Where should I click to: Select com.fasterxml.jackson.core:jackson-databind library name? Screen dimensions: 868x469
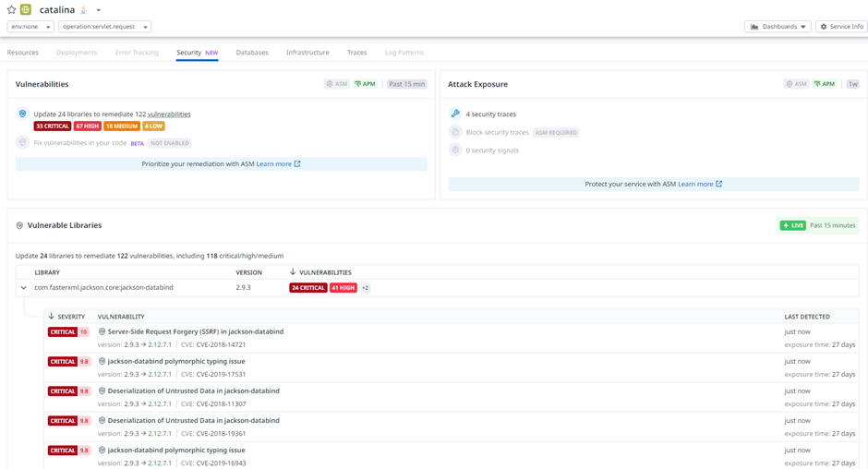(x=104, y=287)
